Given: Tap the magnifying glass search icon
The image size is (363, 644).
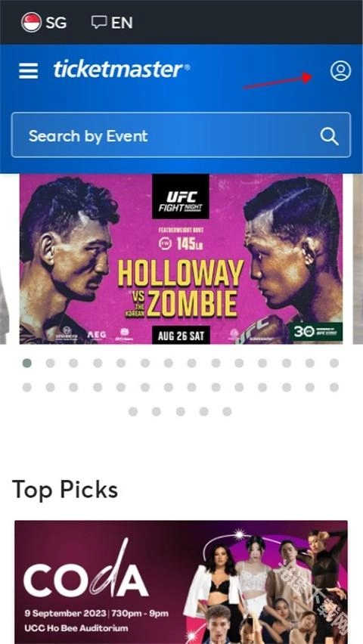Looking at the screenshot, I should (x=329, y=136).
